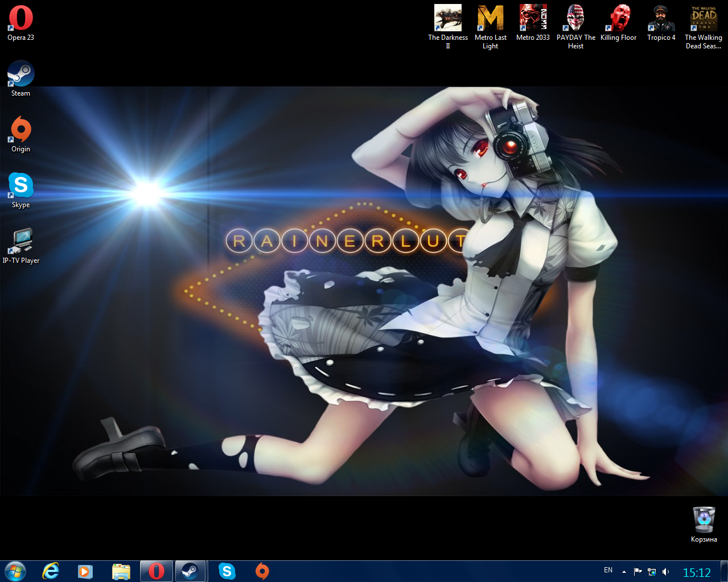Select the Tropico 4 game shortcut
Image resolution: width=728 pixels, height=582 pixels.
(661, 23)
